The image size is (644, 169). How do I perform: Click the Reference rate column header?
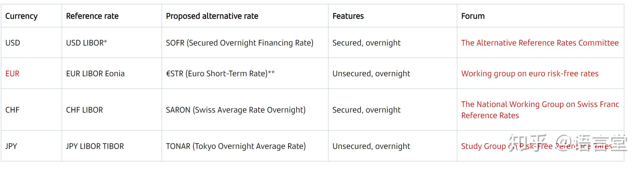pyautogui.click(x=92, y=16)
